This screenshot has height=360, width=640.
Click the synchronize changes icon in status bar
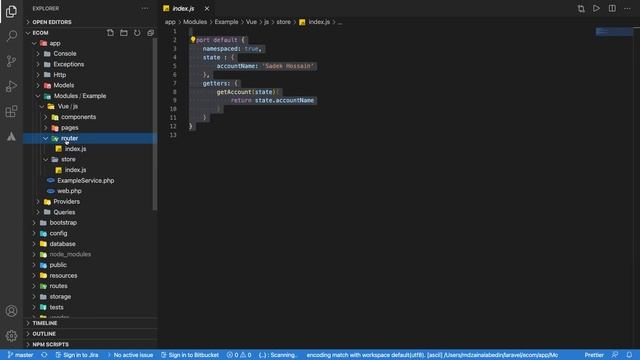tap(44, 355)
